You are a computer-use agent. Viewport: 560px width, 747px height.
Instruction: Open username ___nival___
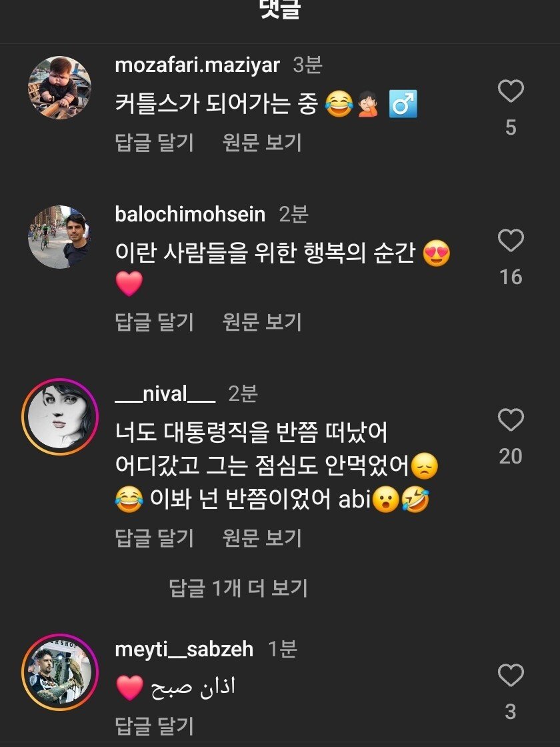[x=165, y=394]
